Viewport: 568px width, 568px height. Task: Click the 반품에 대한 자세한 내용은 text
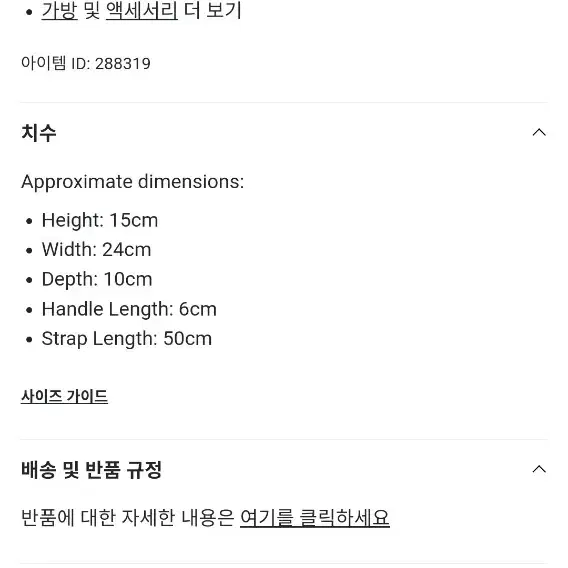128,517
